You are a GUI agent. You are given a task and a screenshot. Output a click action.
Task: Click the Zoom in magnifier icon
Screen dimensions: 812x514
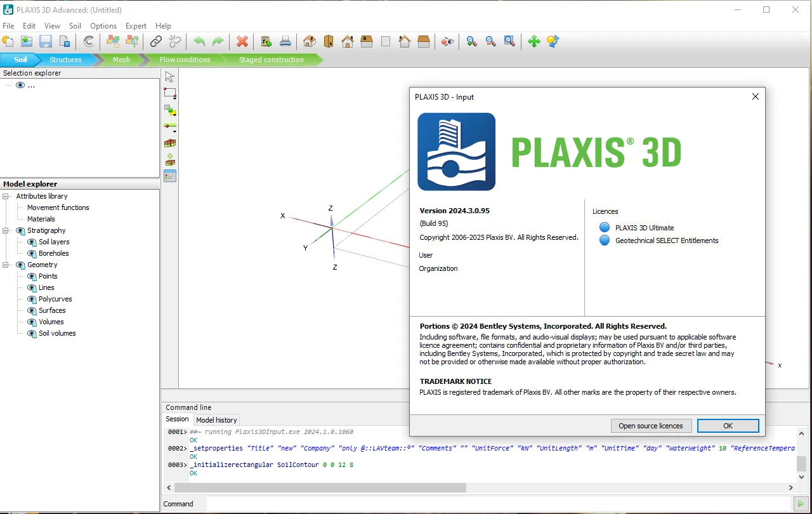471,41
